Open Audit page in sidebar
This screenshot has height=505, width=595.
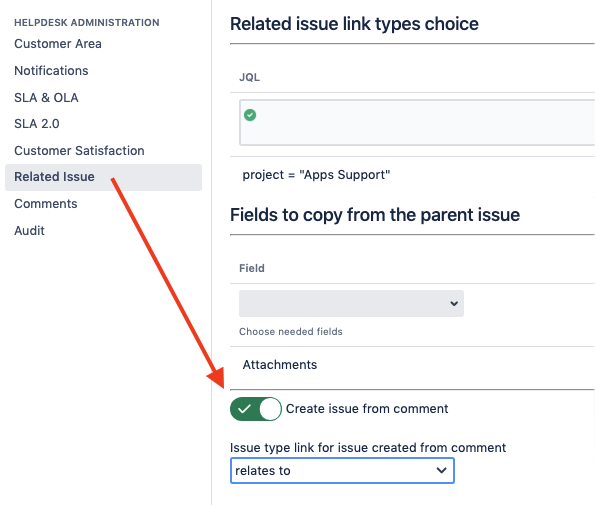(29, 231)
